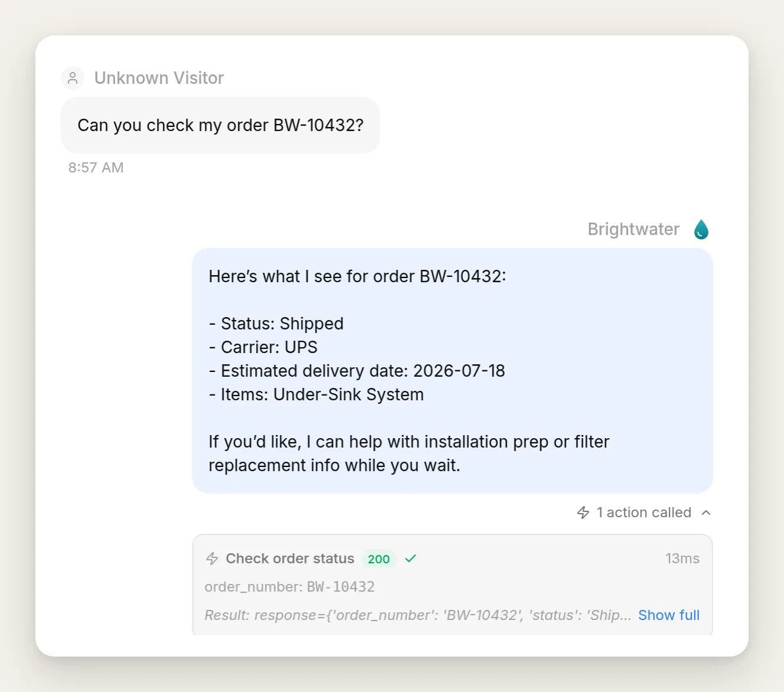The width and height of the screenshot is (784, 692).
Task: Click the 'Check order status' action title
Action: pos(290,559)
